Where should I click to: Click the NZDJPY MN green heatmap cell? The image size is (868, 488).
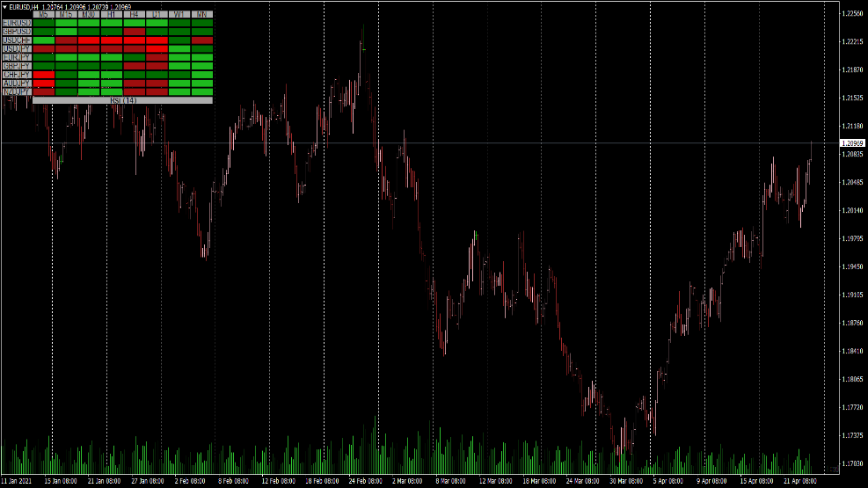point(202,91)
